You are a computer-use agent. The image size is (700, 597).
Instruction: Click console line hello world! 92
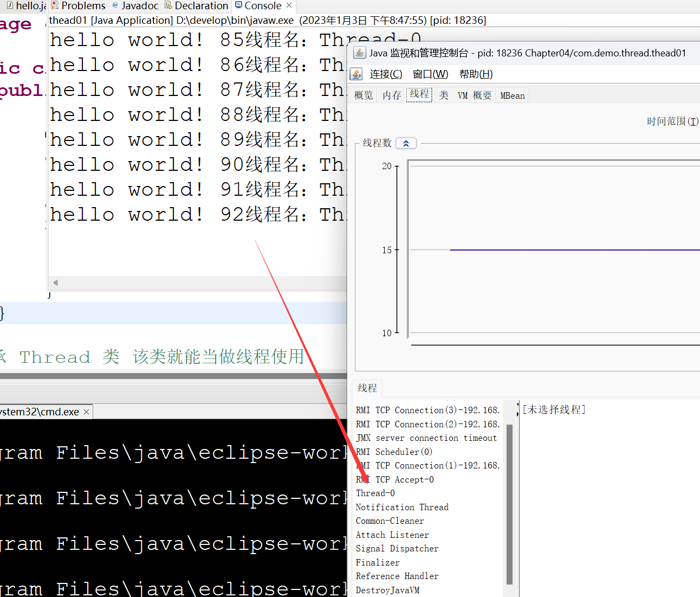(197, 215)
